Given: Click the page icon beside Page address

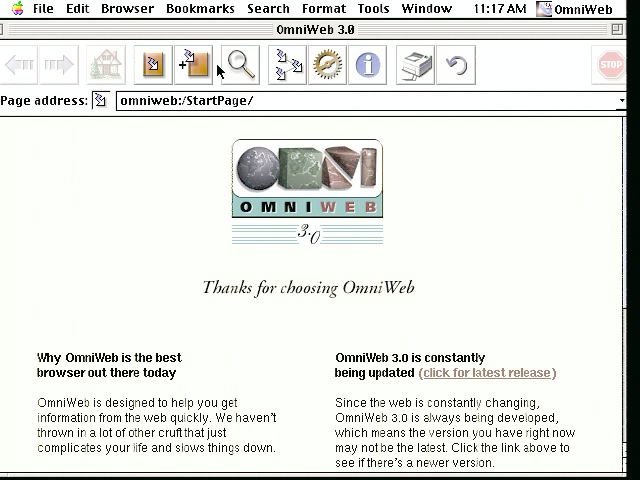Looking at the screenshot, I should (100, 100).
